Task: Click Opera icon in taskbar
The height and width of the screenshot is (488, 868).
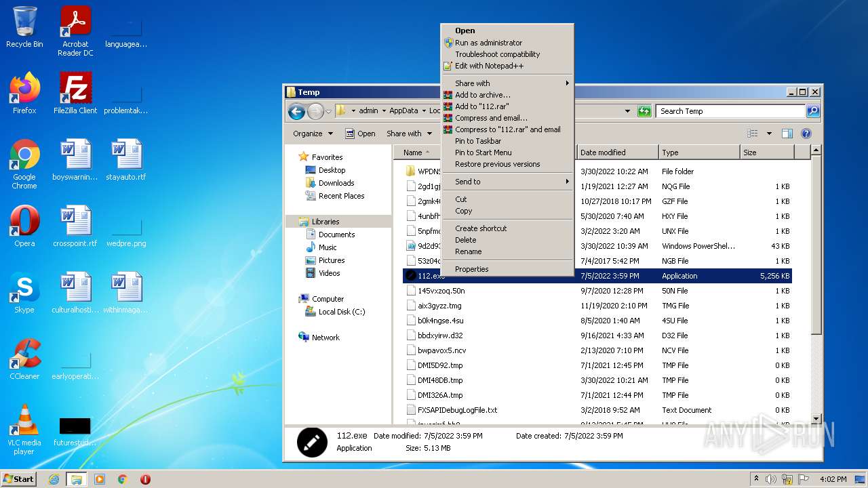Action: point(145,479)
